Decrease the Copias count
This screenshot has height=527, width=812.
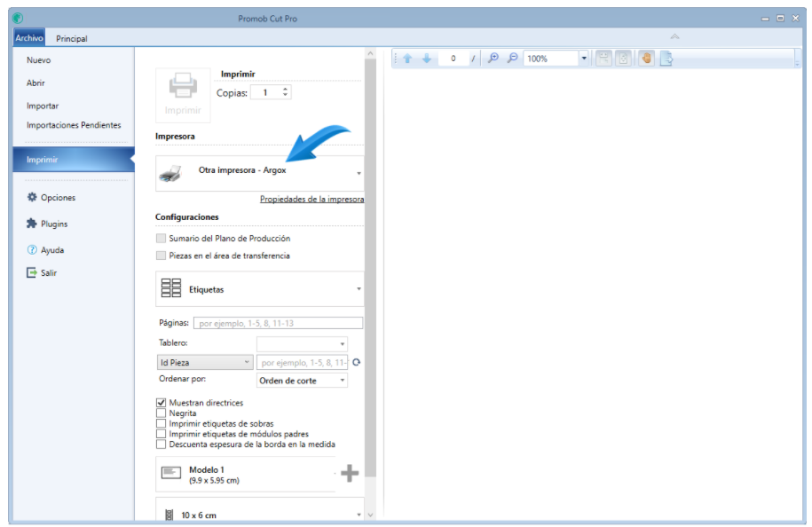(x=286, y=95)
